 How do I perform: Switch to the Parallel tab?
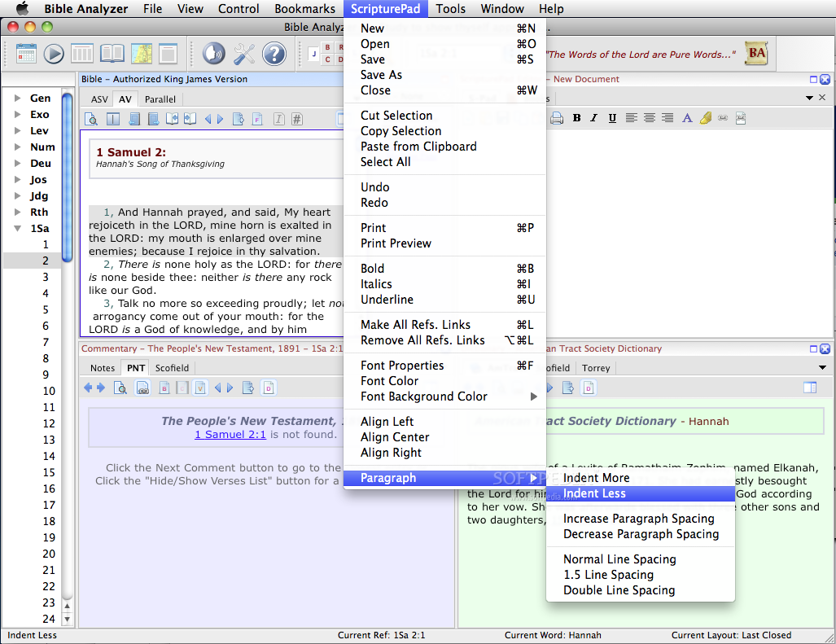pos(160,99)
